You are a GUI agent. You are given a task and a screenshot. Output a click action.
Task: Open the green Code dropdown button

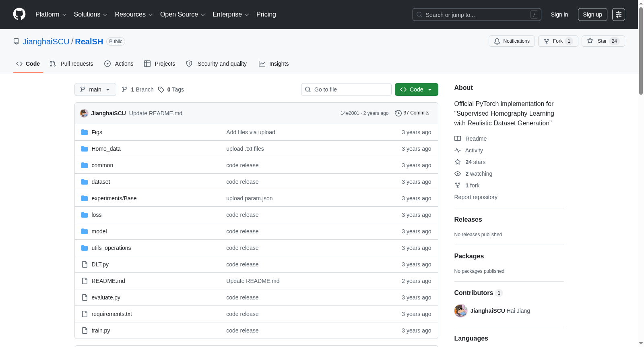pyautogui.click(x=417, y=89)
